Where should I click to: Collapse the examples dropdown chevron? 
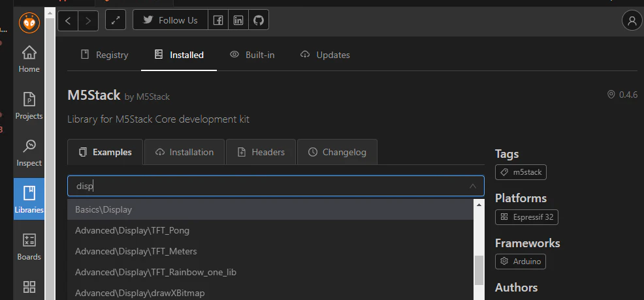473,186
